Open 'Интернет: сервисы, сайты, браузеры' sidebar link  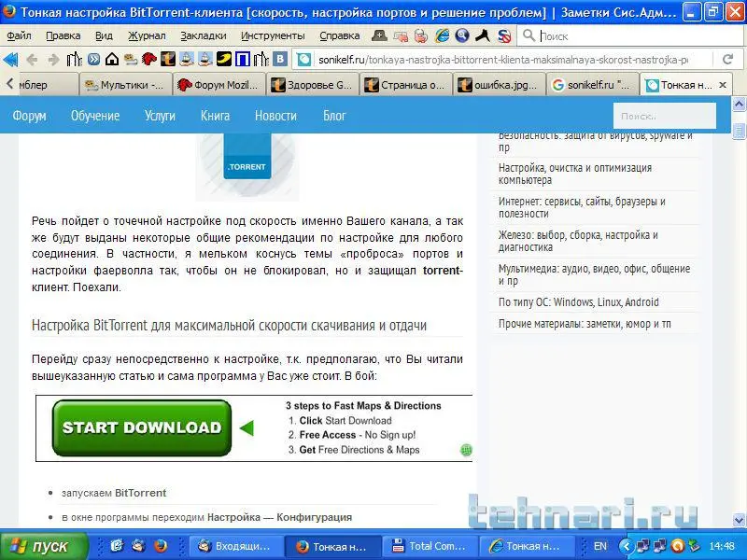582,207
